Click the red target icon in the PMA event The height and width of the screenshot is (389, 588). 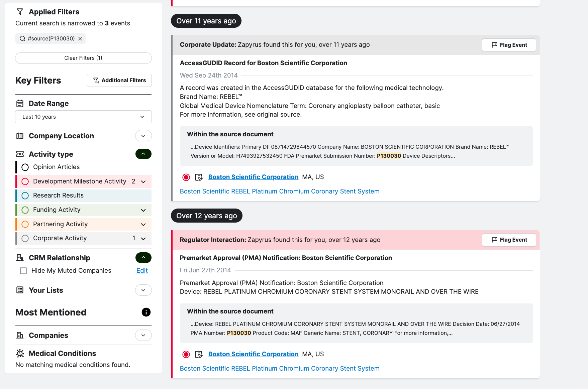tap(186, 355)
